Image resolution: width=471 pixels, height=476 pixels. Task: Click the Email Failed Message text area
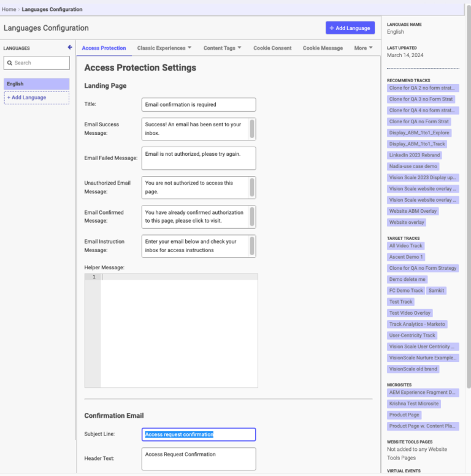(199, 158)
